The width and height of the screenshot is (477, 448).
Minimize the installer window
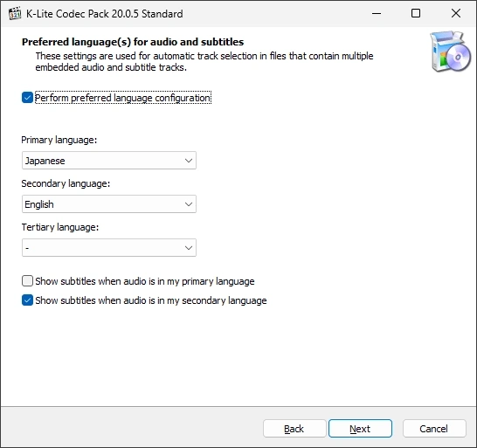point(377,13)
